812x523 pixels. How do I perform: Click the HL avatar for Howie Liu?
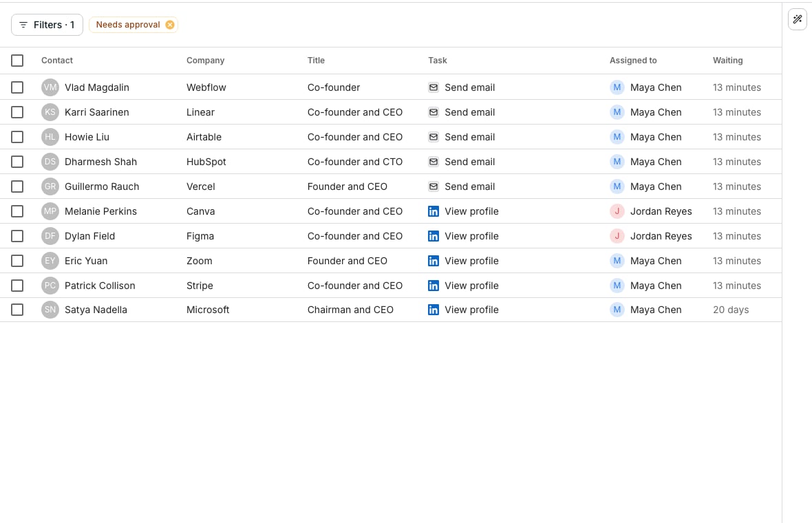click(x=50, y=137)
